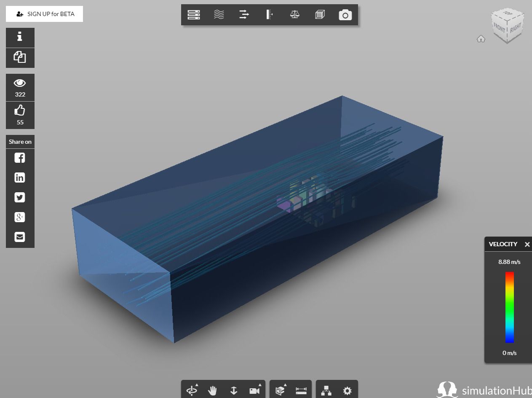Image resolution: width=532 pixels, height=398 pixels.
Task: Select the bounding box visualization tool
Action: click(x=320, y=15)
